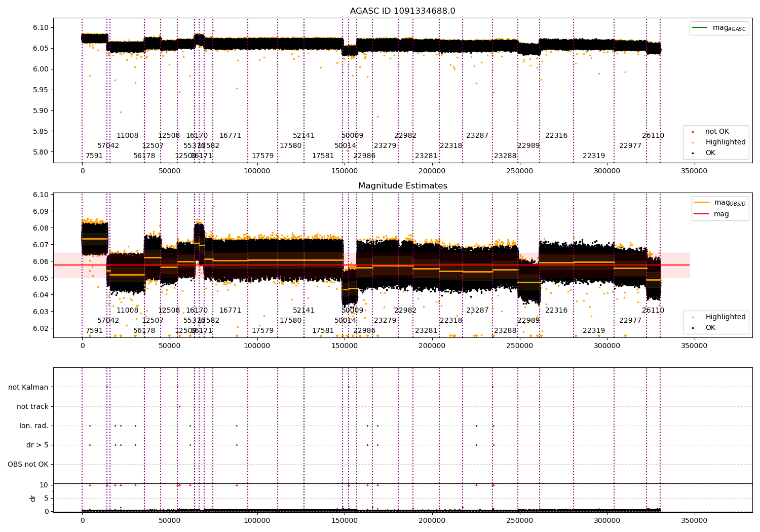Click OBSID label 12507 in the middle panel

pyautogui.click(x=153, y=321)
